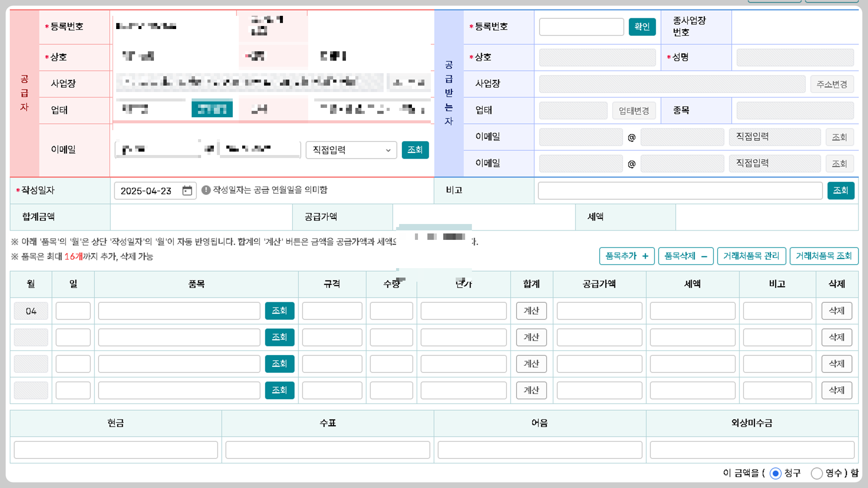Viewport: 868px width, 488px height.
Task: Click the 외상미수금 input field
Action: 752,450
